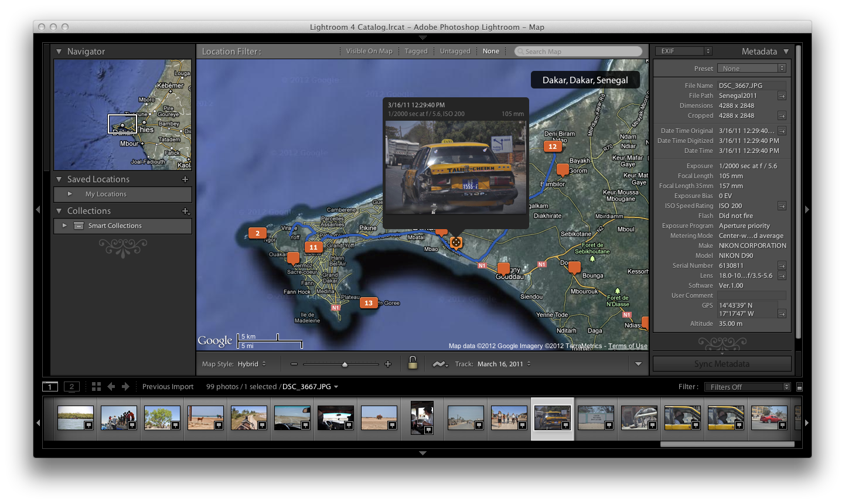Click the filmstrip horizontal scrollbar
The height and width of the screenshot is (504, 845).
pos(727,444)
